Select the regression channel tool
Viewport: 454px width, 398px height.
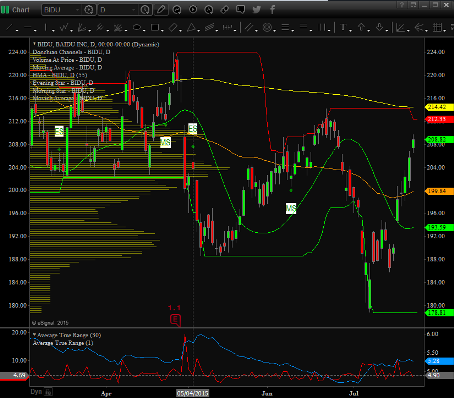[x=209, y=28]
